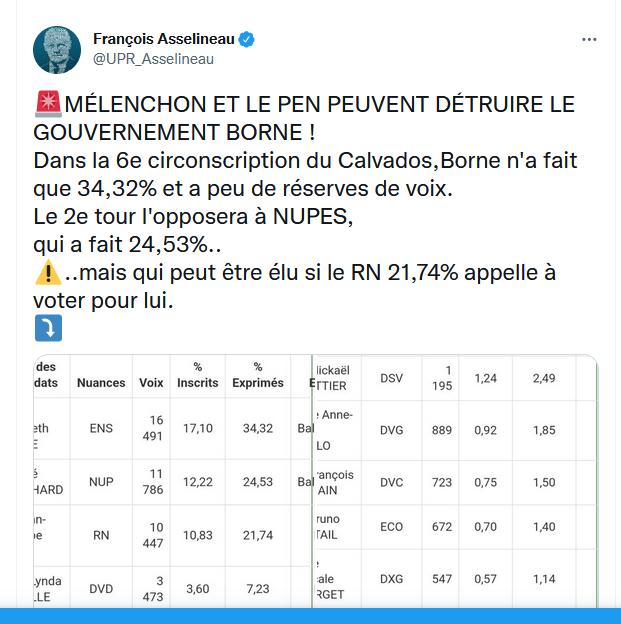Click the red siren emoji

tap(48, 104)
